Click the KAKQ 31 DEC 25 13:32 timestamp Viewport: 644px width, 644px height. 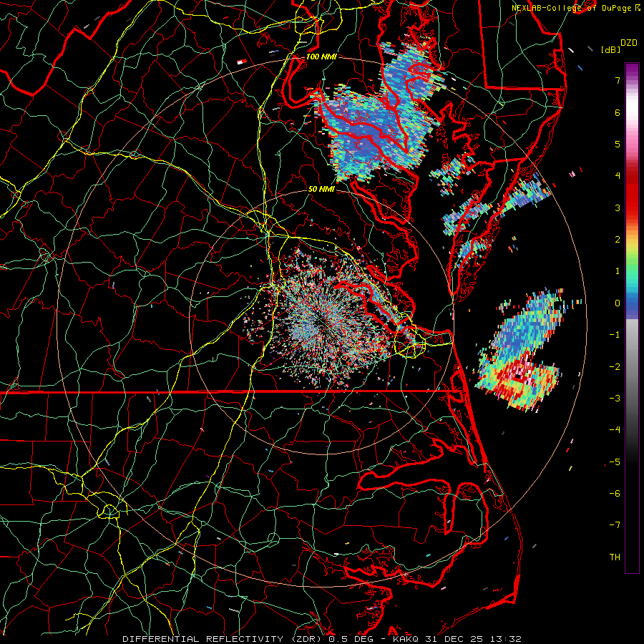(x=457, y=639)
